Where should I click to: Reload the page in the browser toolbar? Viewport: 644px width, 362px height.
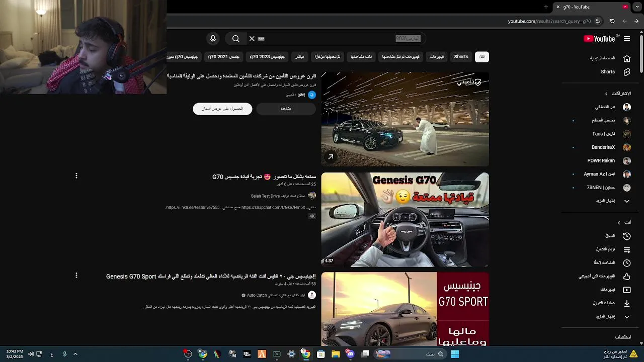coord(612,21)
